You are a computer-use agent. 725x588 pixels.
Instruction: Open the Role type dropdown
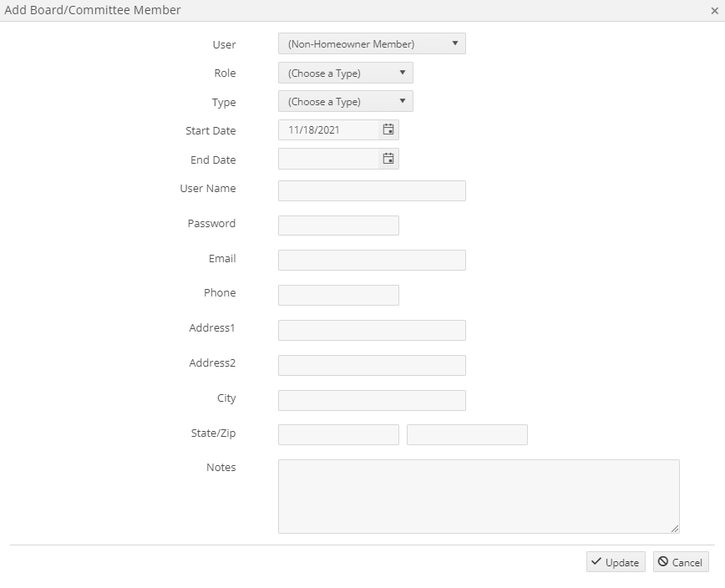[346, 73]
